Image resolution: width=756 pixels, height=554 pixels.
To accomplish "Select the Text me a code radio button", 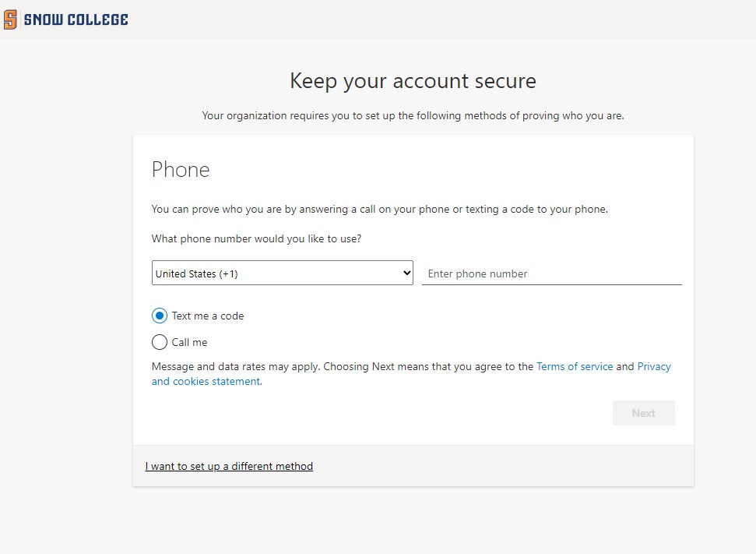I will 160,316.
